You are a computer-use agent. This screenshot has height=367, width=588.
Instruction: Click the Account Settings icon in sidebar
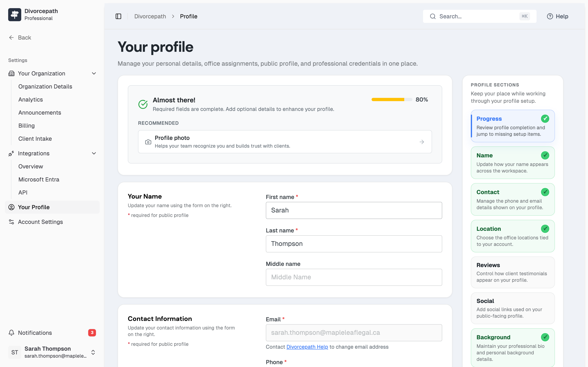click(x=11, y=222)
